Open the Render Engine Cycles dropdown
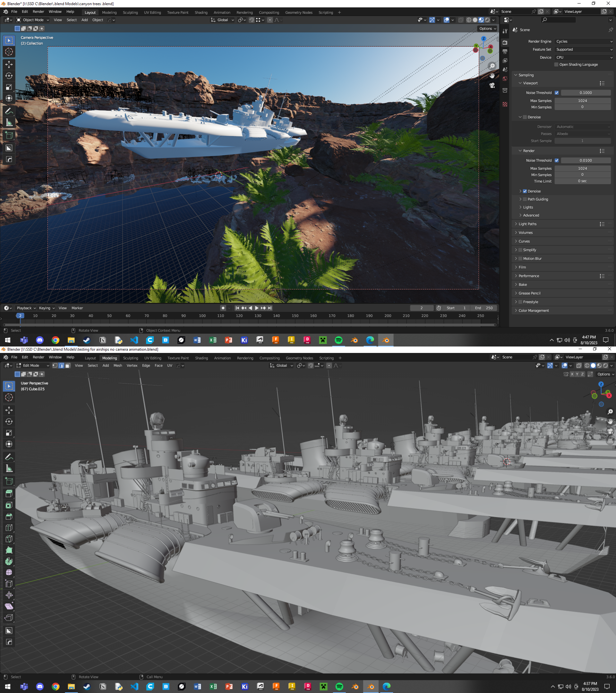 584,41
